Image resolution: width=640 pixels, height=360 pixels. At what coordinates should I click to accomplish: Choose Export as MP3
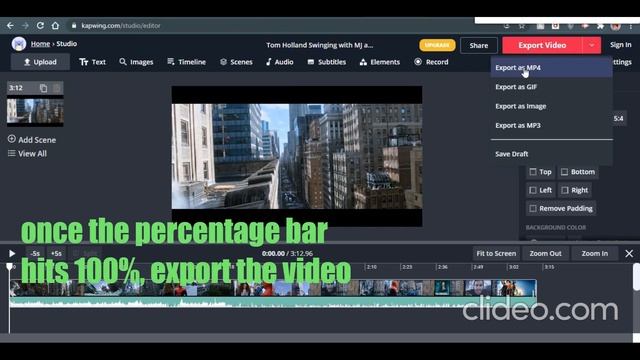(551, 125)
